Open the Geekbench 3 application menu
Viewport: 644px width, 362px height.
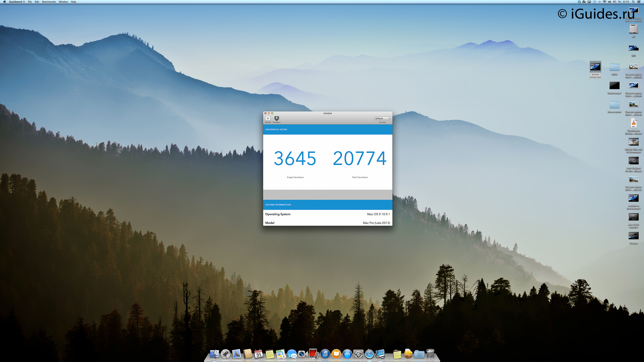coord(17,2)
